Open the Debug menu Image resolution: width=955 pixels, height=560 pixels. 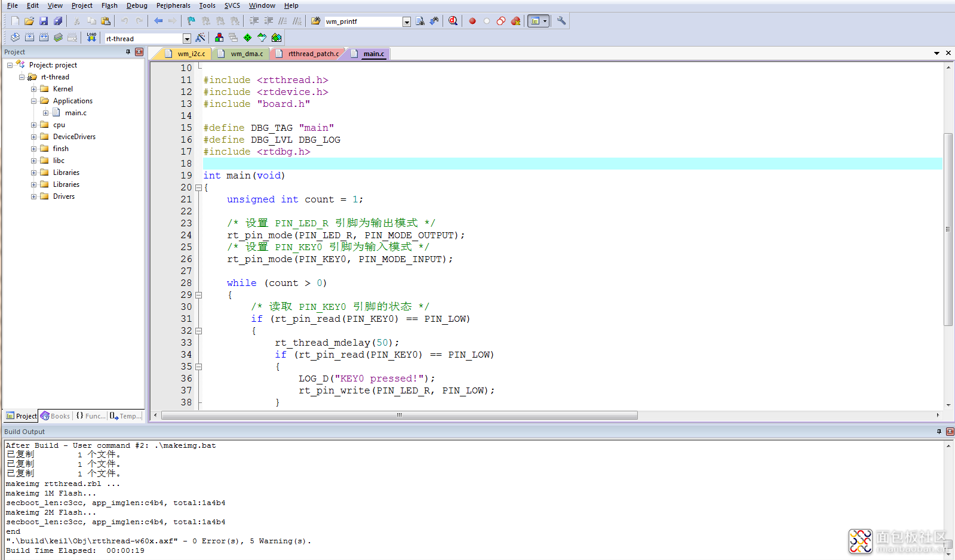point(137,5)
